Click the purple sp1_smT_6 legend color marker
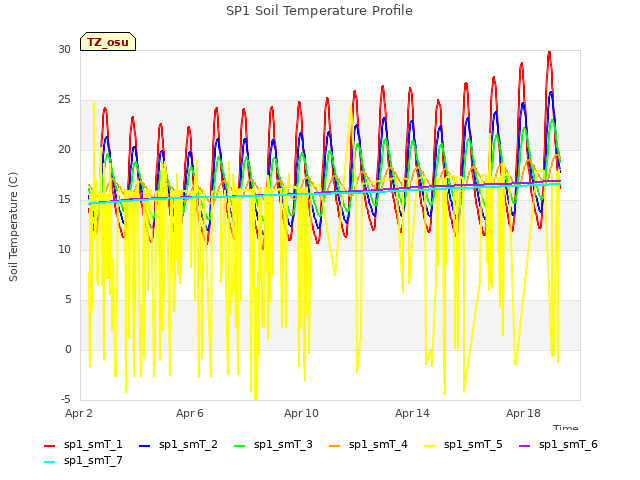Viewport: 640px width, 480px height. 524,446
